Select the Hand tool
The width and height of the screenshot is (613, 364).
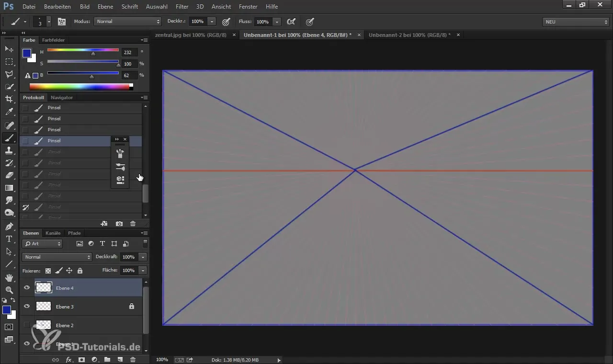click(9, 277)
